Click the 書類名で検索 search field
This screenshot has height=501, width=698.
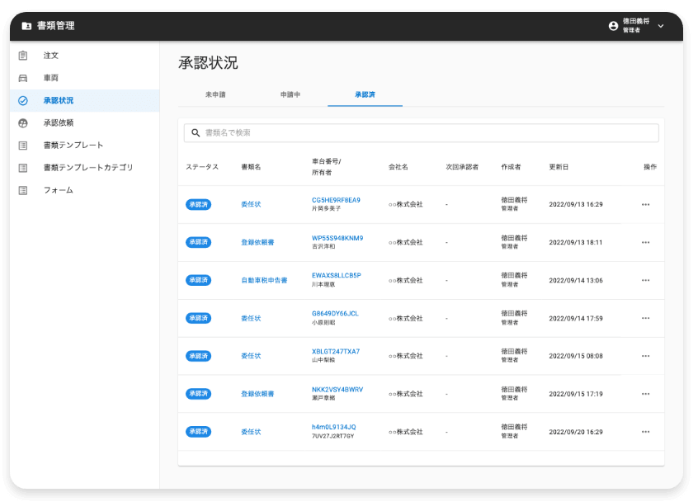click(425, 133)
